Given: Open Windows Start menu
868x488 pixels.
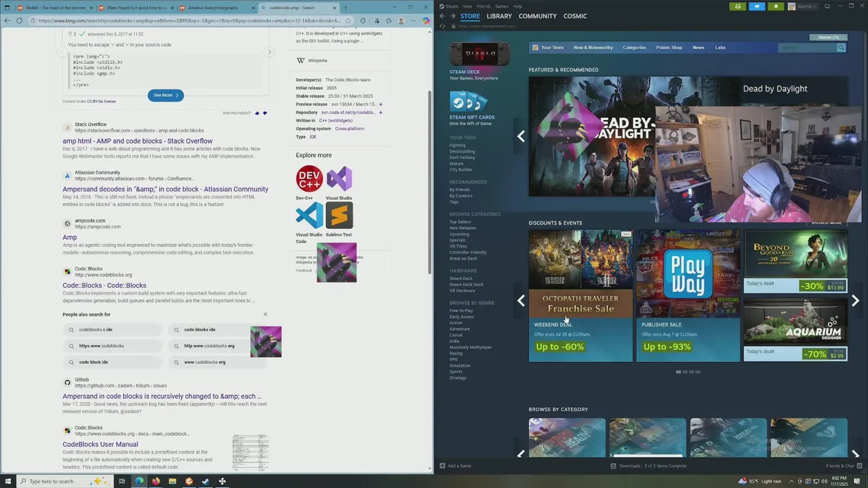Looking at the screenshot, I should 8,481.
